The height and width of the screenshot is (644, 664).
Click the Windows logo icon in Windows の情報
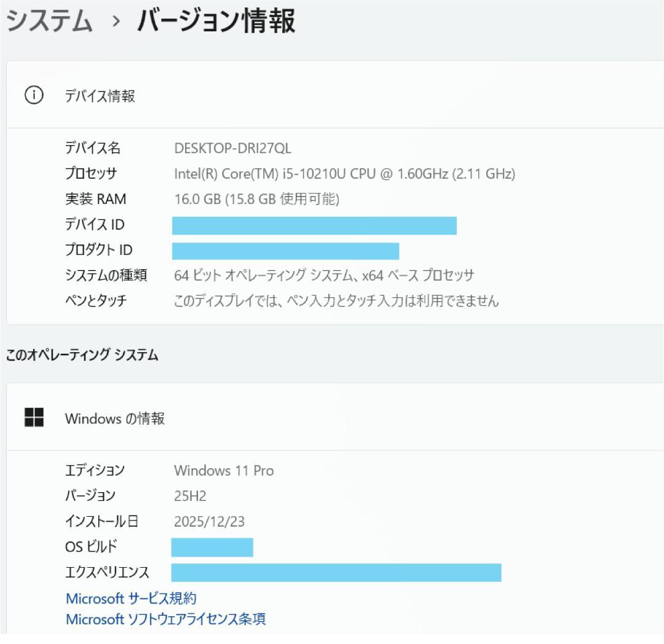34,417
